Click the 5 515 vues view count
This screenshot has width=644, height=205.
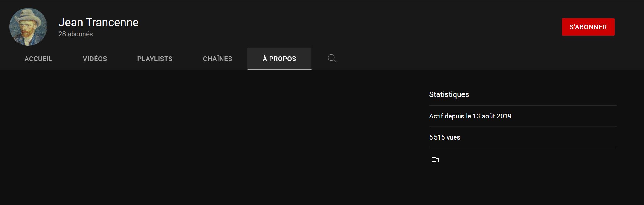click(x=445, y=137)
